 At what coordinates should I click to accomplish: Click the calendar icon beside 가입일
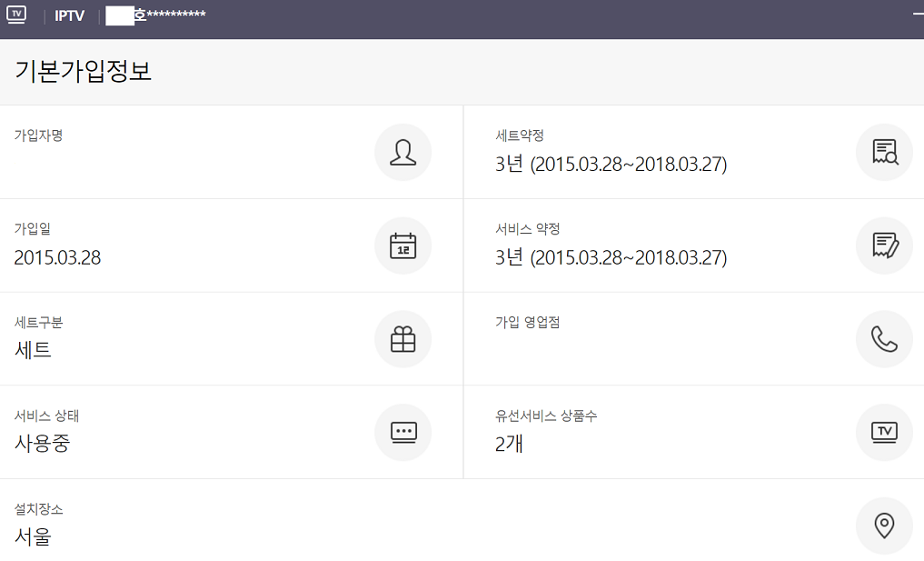(402, 245)
